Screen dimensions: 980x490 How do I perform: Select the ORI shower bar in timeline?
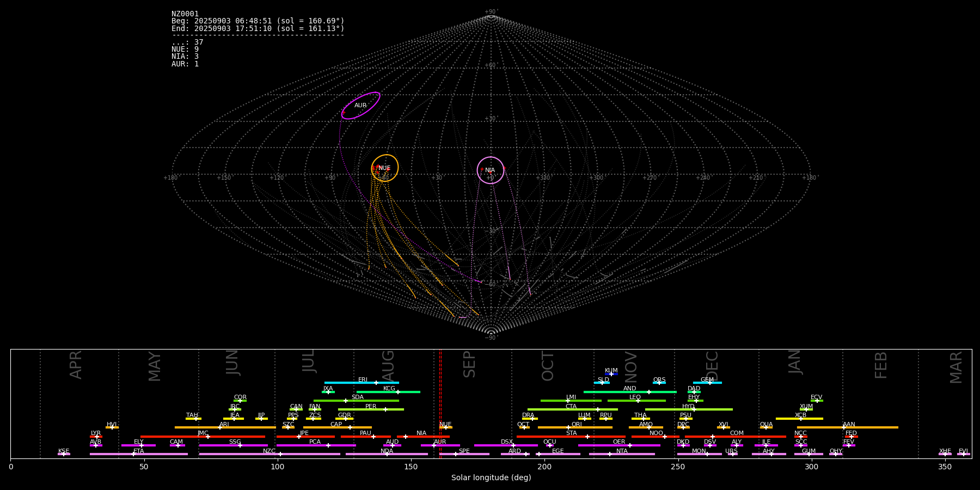click(x=575, y=427)
